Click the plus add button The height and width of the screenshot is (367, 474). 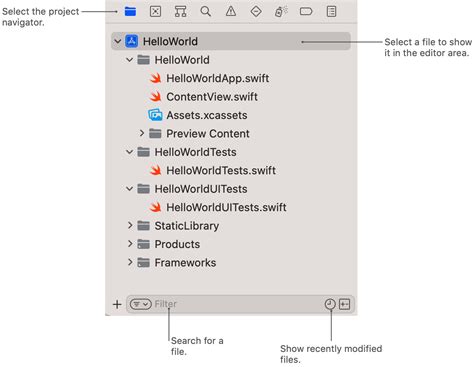click(117, 304)
